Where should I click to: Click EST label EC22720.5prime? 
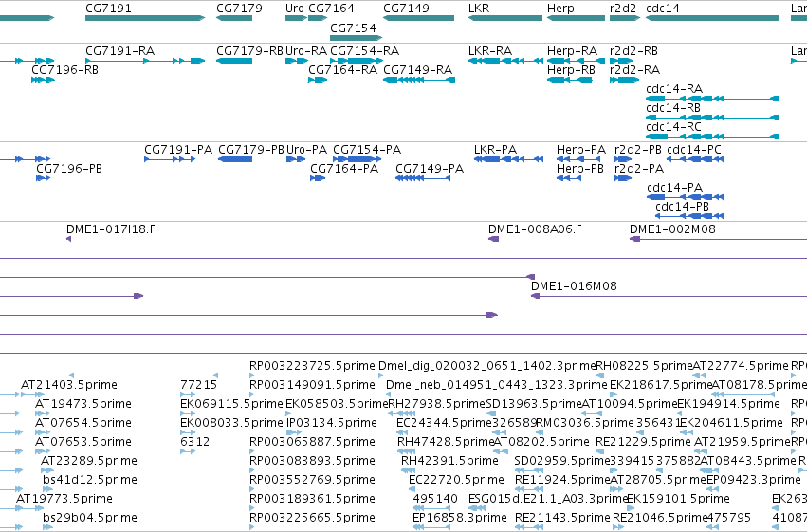pyautogui.click(x=456, y=480)
